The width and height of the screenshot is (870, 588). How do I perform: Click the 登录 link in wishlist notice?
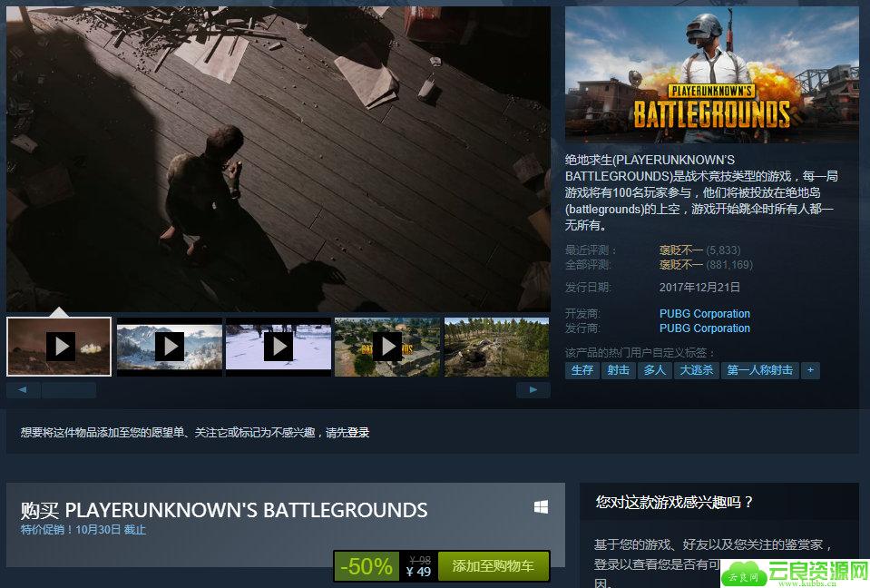click(x=358, y=432)
